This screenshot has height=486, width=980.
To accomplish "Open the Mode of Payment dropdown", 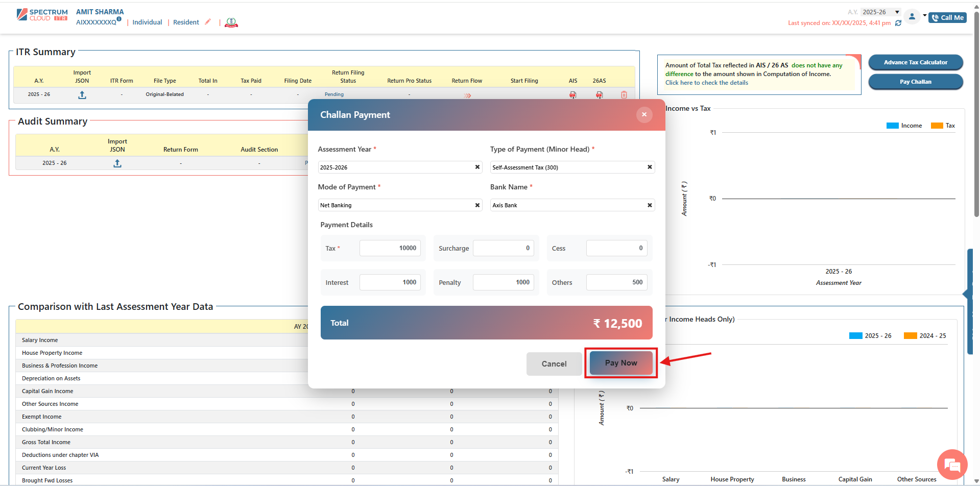I will coord(396,205).
